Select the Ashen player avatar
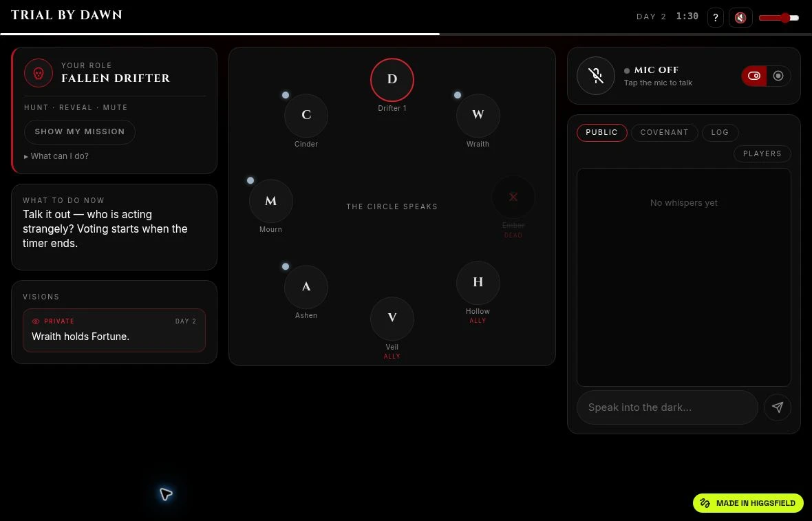The width and height of the screenshot is (812, 521). pyautogui.click(x=306, y=286)
